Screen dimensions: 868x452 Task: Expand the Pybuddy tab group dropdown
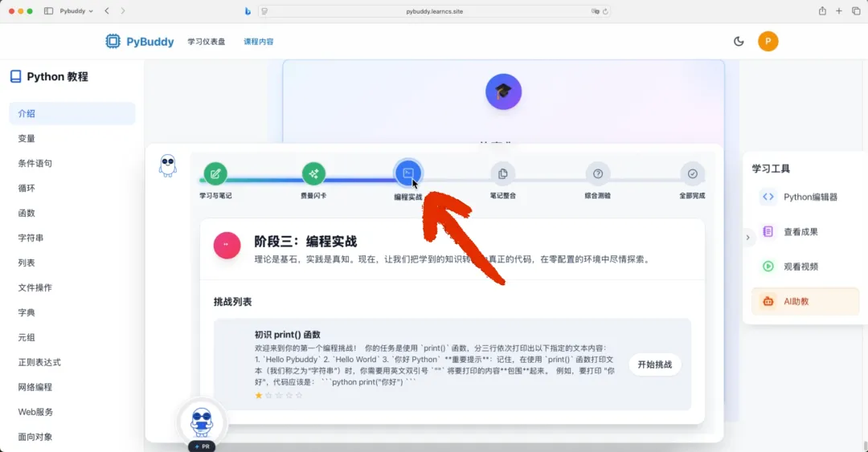coord(76,11)
